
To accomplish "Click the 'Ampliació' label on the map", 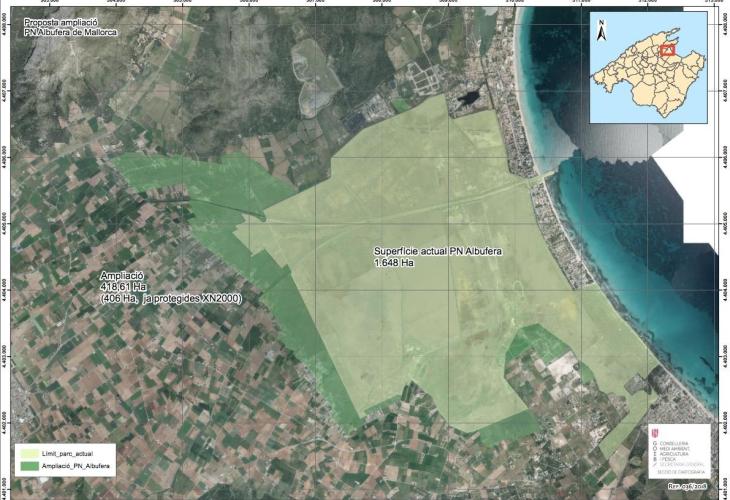I will pyautogui.click(x=123, y=275).
